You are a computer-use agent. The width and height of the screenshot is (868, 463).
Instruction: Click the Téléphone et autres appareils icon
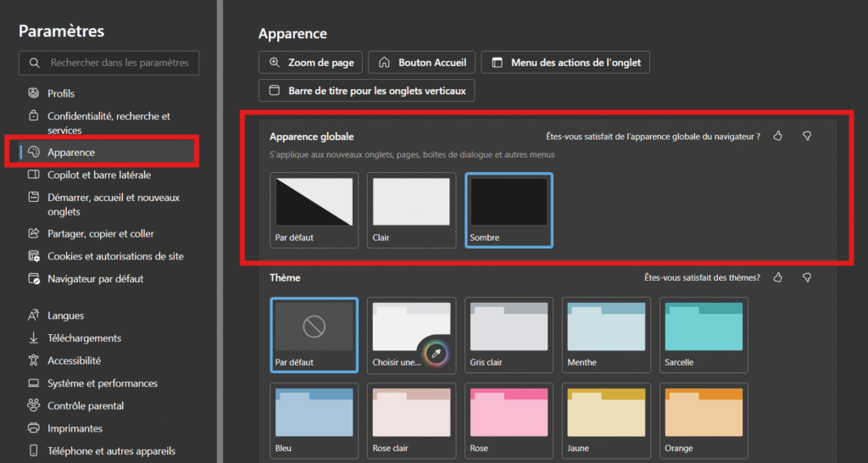[x=34, y=451]
